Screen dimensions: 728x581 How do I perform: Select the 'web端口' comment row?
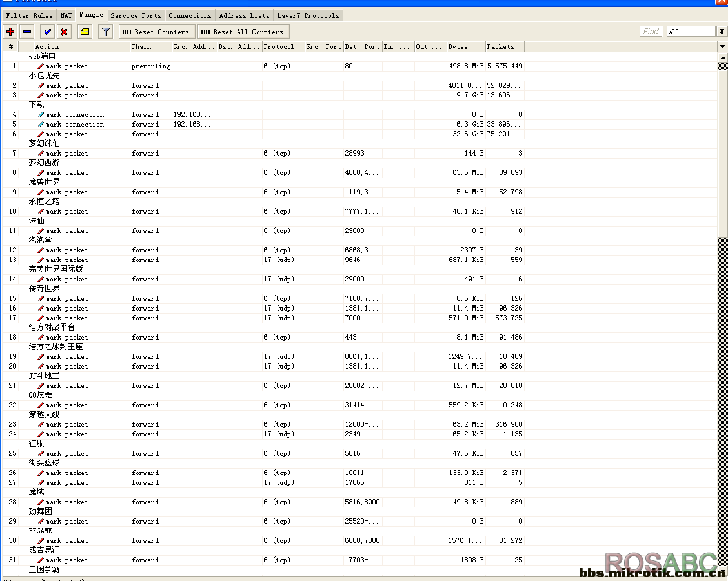[x=360, y=57]
